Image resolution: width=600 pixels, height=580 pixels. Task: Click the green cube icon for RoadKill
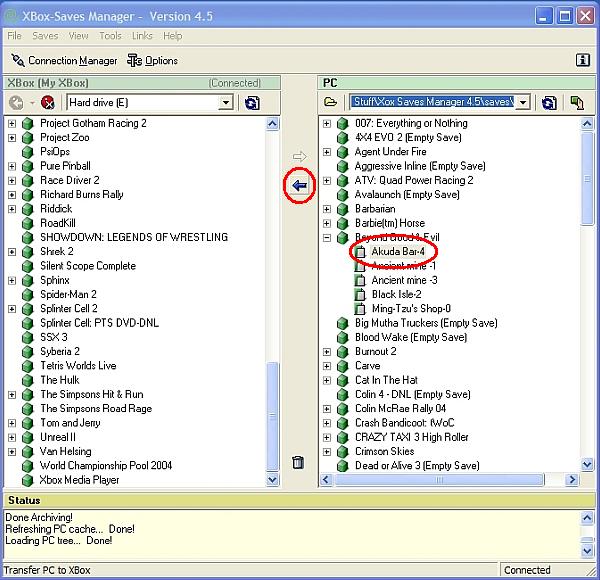click(28, 223)
